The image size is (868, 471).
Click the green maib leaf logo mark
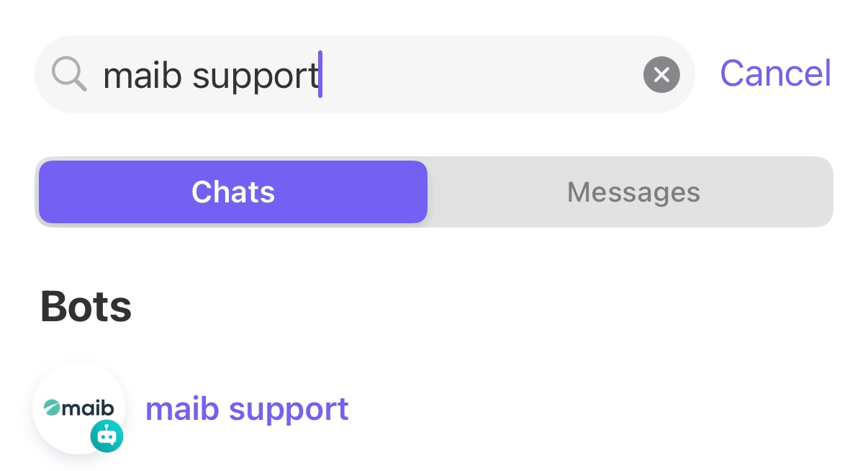click(52, 409)
